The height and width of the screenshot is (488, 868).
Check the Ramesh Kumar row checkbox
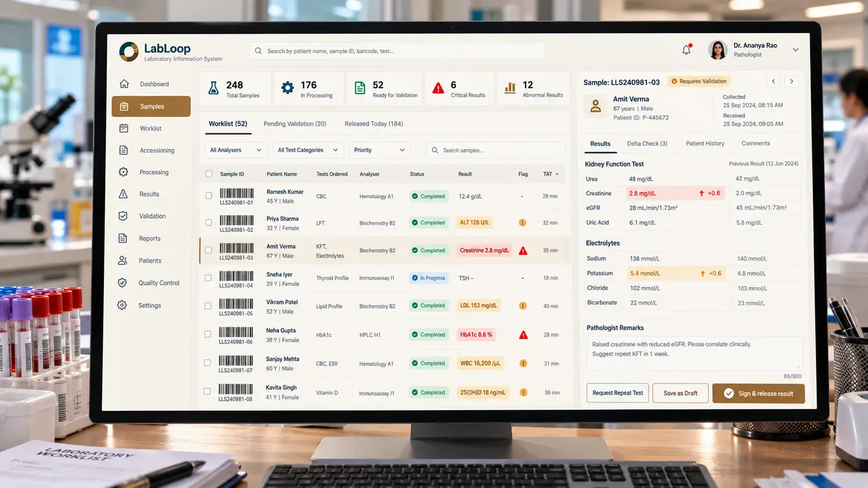pos(208,196)
